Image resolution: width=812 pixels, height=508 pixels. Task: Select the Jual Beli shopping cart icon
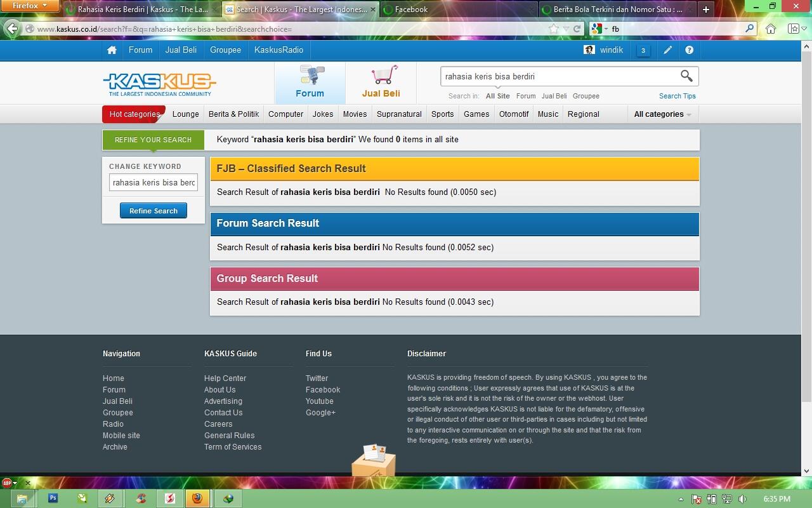[x=385, y=75]
